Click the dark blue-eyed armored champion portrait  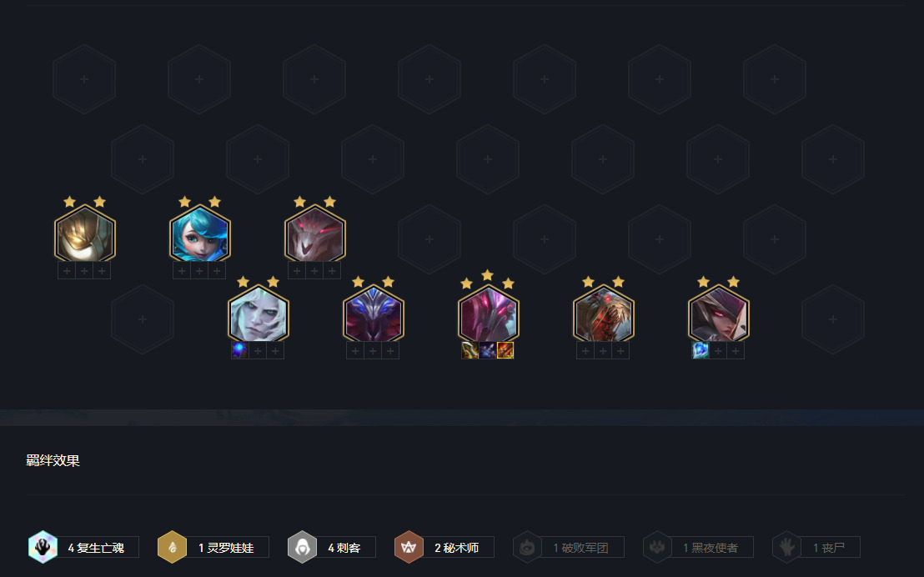[x=373, y=314]
